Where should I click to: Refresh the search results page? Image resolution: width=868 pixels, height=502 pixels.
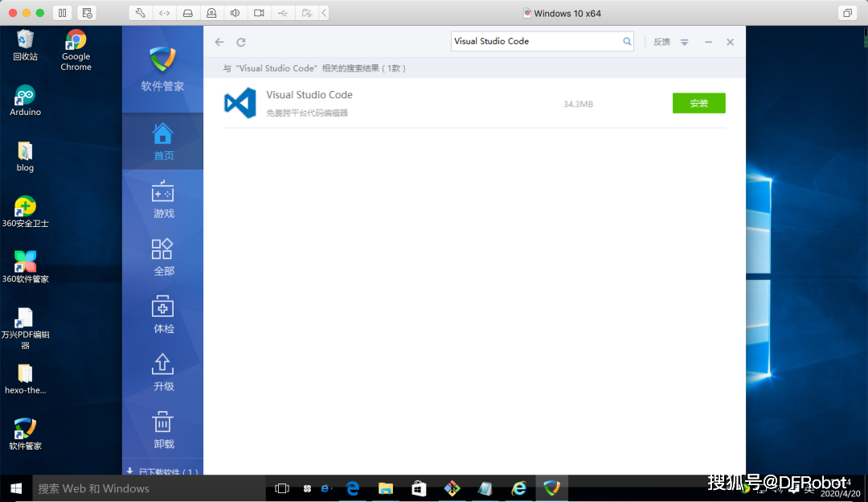point(241,42)
